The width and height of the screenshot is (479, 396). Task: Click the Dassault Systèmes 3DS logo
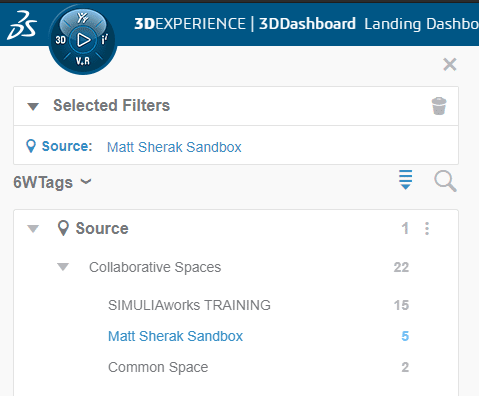[x=22, y=25]
